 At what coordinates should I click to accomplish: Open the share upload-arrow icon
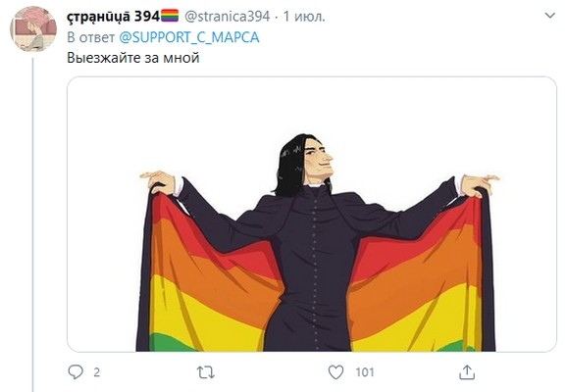(x=467, y=372)
